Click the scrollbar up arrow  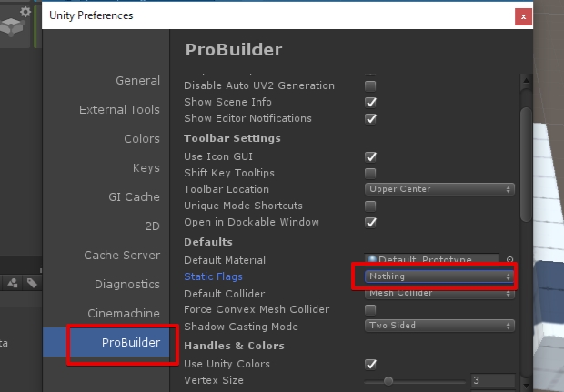click(x=526, y=81)
